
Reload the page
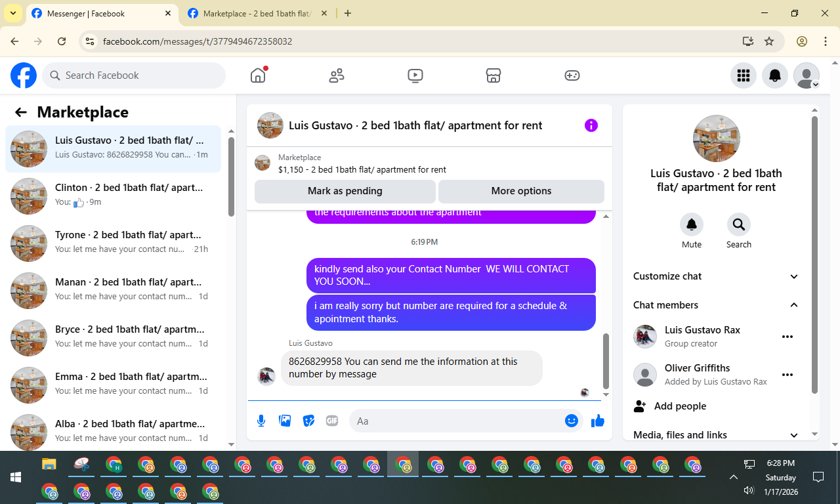(62, 41)
